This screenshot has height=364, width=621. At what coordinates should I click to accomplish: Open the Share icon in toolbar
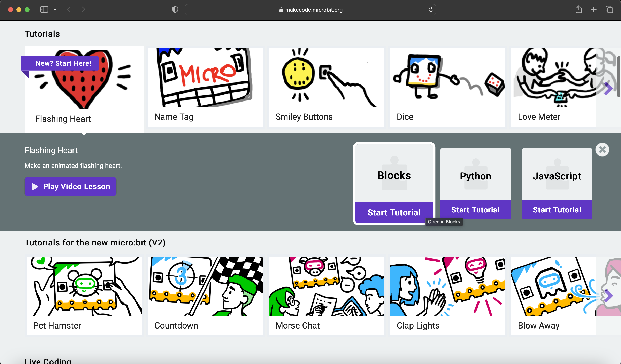pyautogui.click(x=579, y=10)
